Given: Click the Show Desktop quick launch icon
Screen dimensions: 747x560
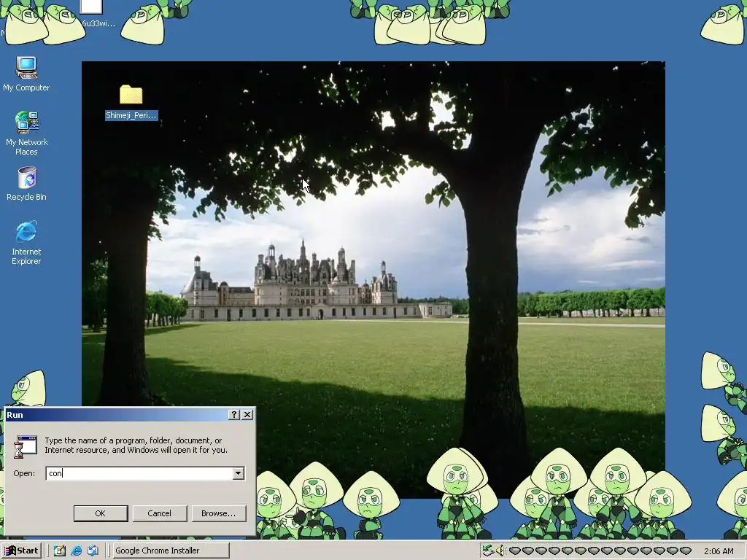Looking at the screenshot, I should click(x=60, y=551).
